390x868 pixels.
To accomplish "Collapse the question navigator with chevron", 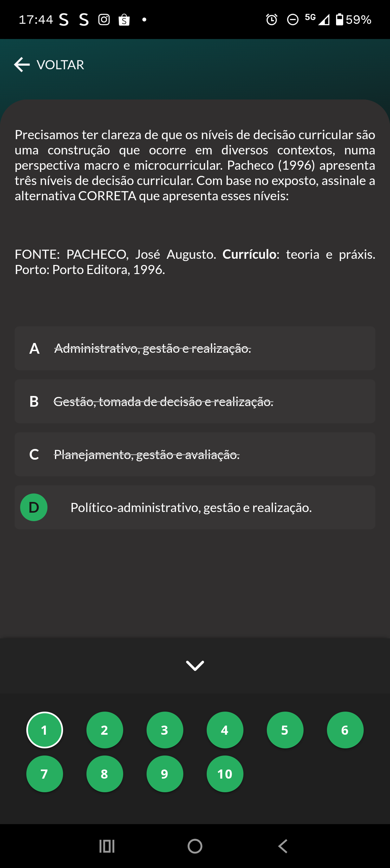I will [x=195, y=665].
